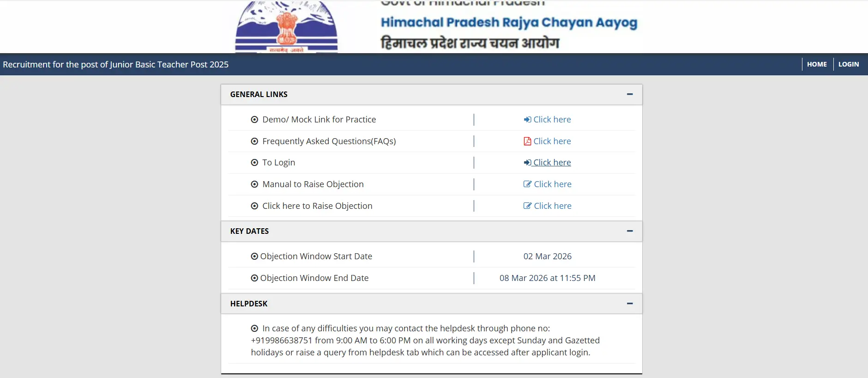Collapse the Helpdesk section
The image size is (868, 378).
630,304
